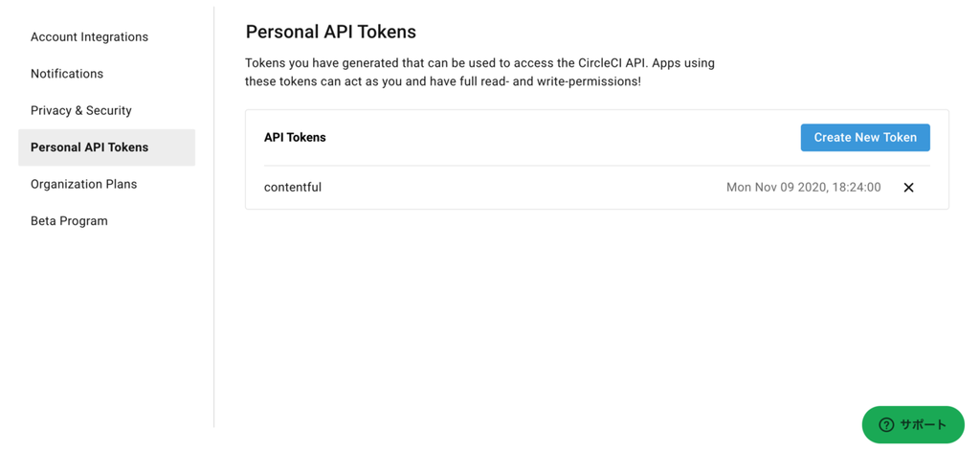This screenshot has width=980, height=452.
Task: Click the question mark support icon
Action: click(x=886, y=425)
